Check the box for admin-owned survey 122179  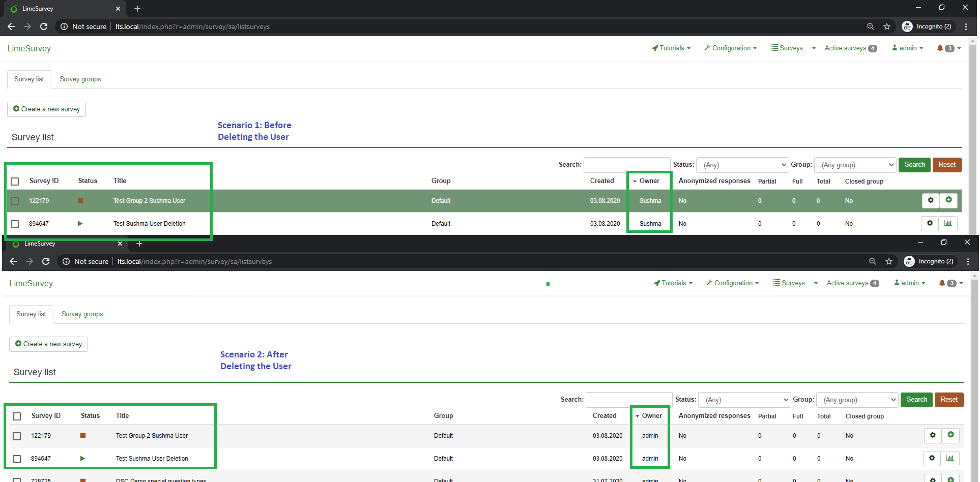pyautogui.click(x=17, y=436)
